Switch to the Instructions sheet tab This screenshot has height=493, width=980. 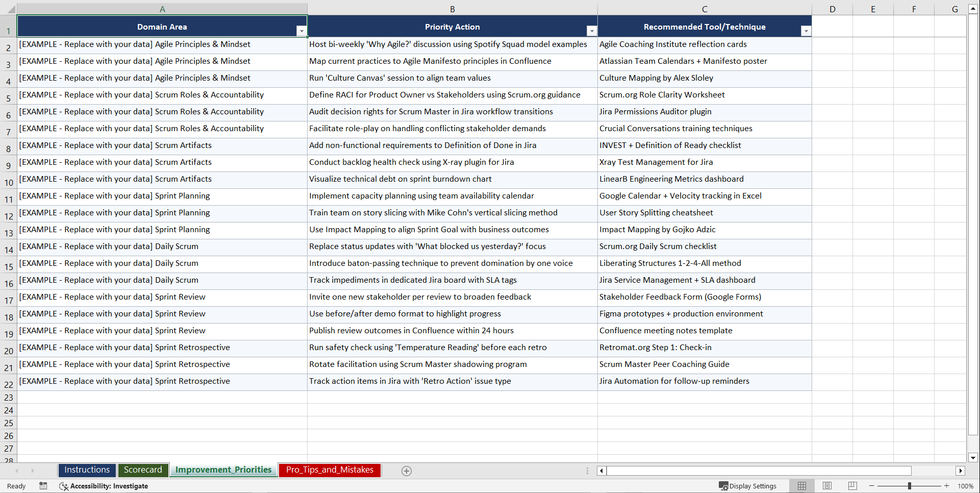click(87, 470)
